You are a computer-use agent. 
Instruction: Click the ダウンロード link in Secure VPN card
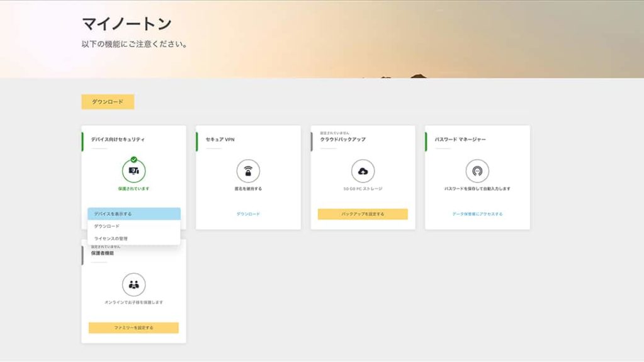coord(248,213)
